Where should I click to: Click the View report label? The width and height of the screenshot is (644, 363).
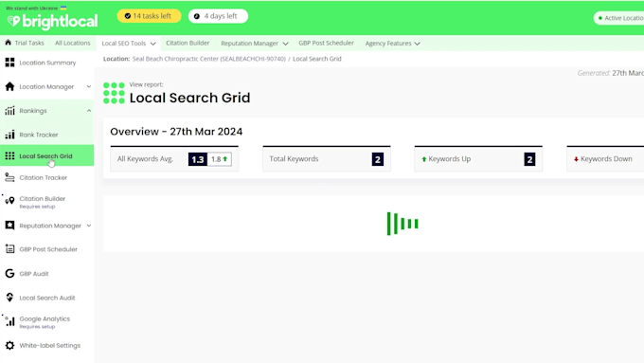pyautogui.click(x=146, y=84)
